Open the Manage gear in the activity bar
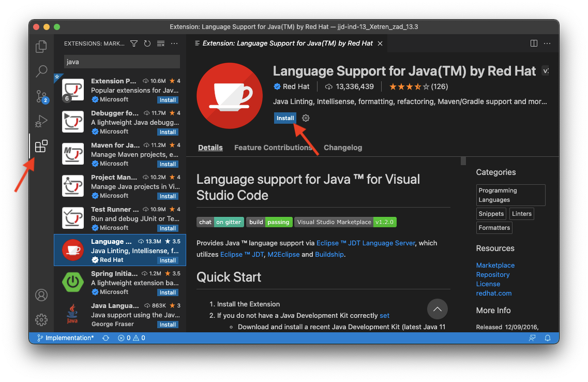The width and height of the screenshot is (588, 382). click(41, 320)
